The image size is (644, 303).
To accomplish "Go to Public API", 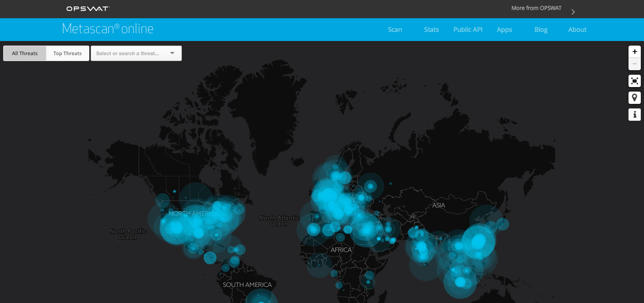I will tap(468, 30).
